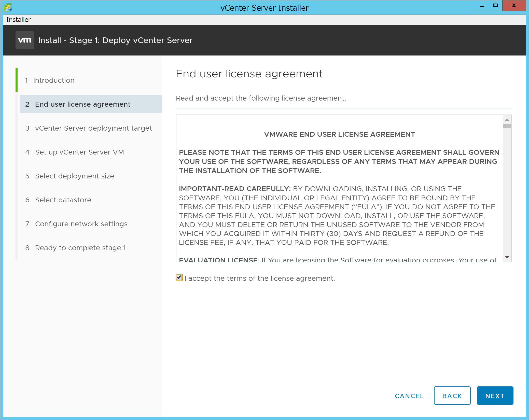
Task: Minimize the vCenter Server Installer window
Action: (x=482, y=6)
